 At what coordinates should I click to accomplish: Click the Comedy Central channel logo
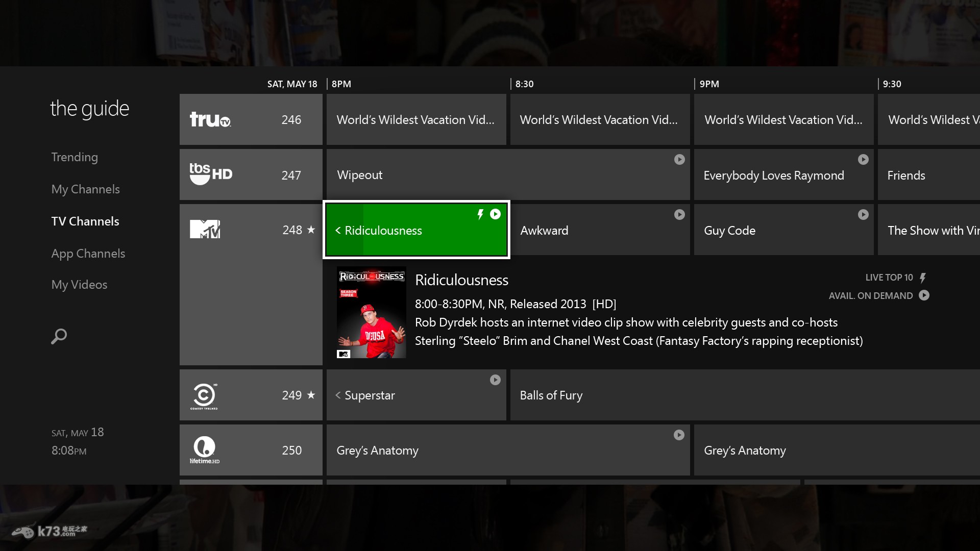(x=204, y=395)
